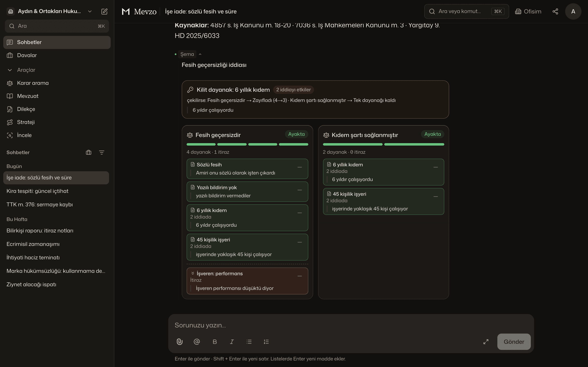The width and height of the screenshot is (588, 367).
Task: Click the Fesih geçersizdir strength progress bar
Action: click(x=247, y=144)
